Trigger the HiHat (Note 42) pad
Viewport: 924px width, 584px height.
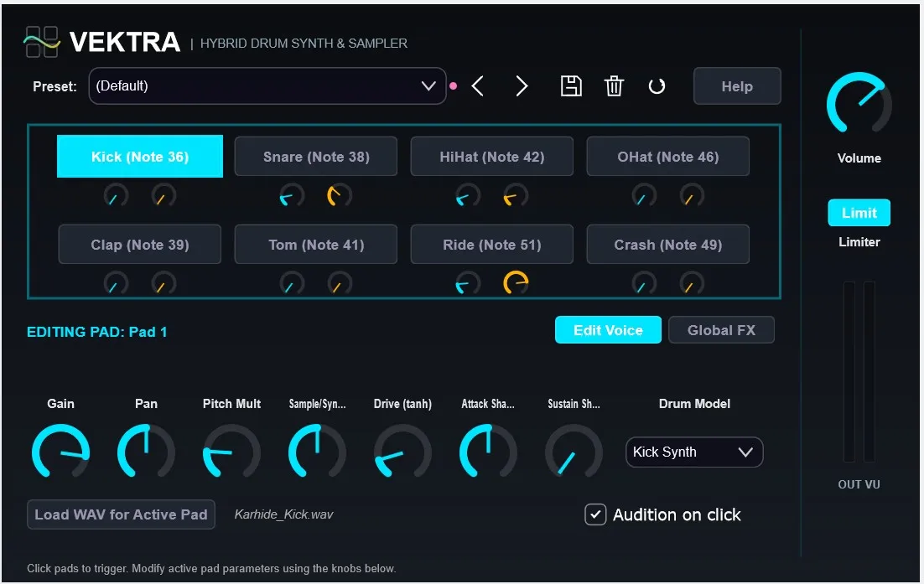click(492, 157)
